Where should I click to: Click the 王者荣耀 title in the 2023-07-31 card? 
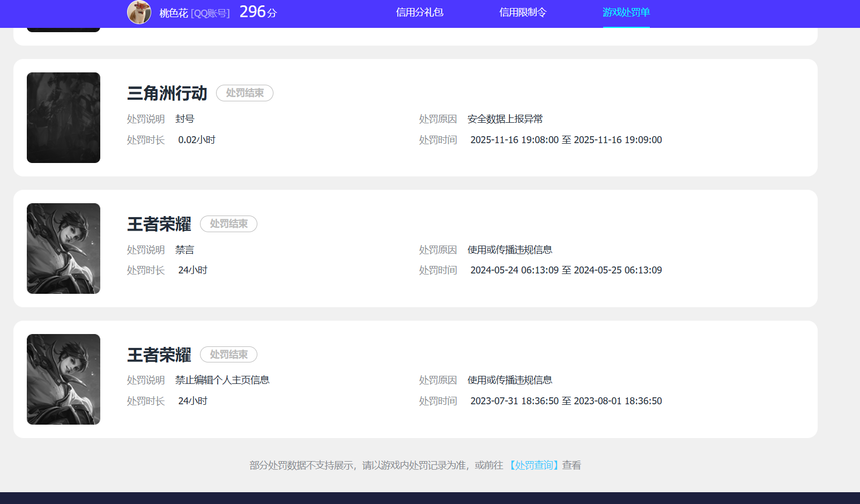(x=159, y=355)
